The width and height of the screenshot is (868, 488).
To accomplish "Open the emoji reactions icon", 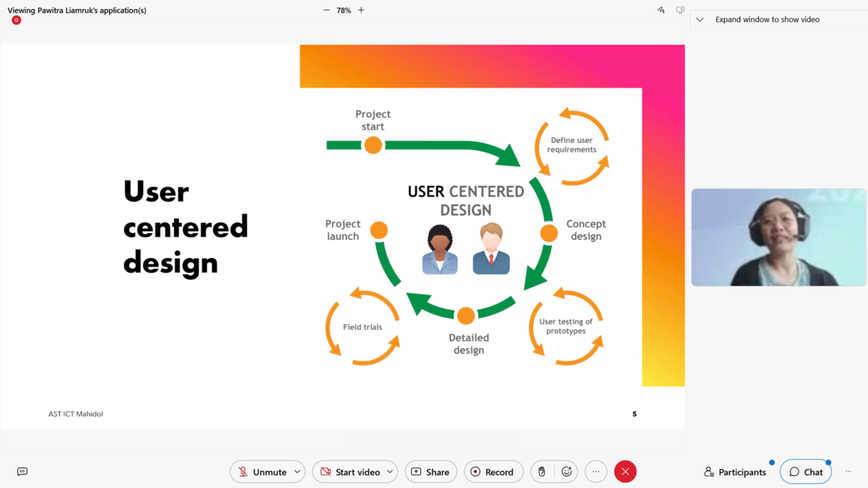I will [x=566, y=472].
